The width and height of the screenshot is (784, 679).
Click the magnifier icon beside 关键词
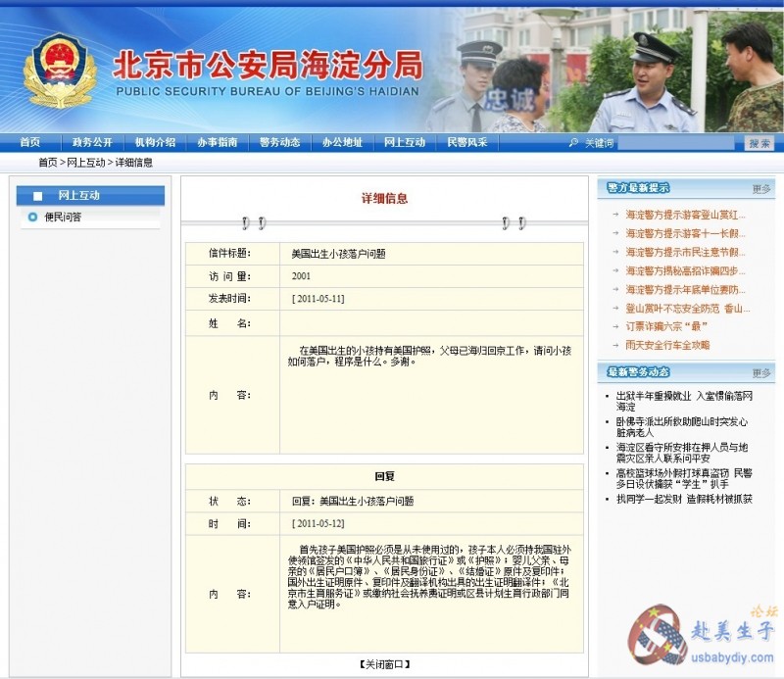click(573, 143)
